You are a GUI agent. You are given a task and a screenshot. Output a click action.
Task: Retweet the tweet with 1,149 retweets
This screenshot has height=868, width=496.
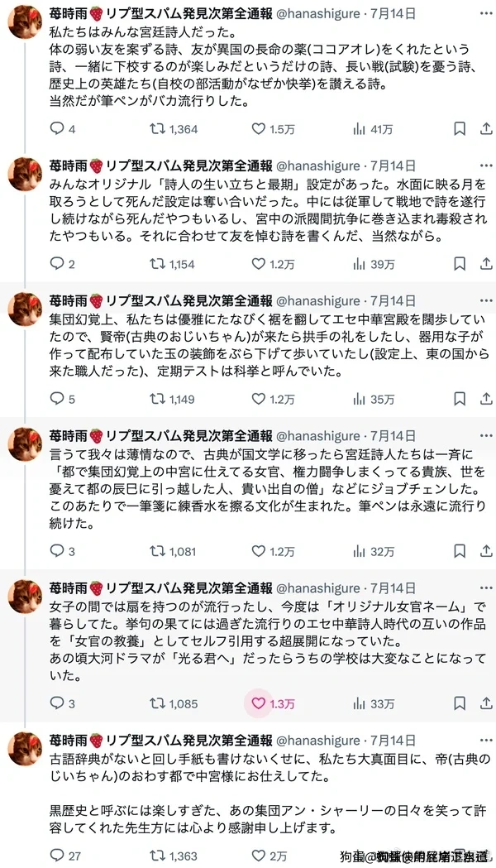[156, 400]
